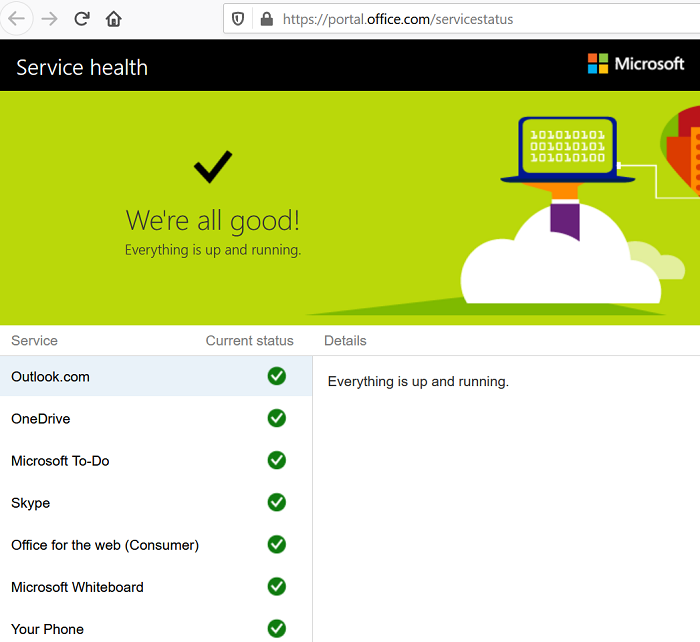Click the green status check for OneDrive
This screenshot has height=642, width=700.
277,418
